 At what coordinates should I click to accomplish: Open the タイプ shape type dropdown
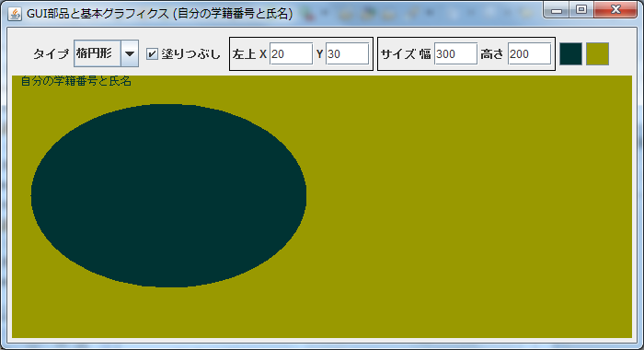coord(107,53)
